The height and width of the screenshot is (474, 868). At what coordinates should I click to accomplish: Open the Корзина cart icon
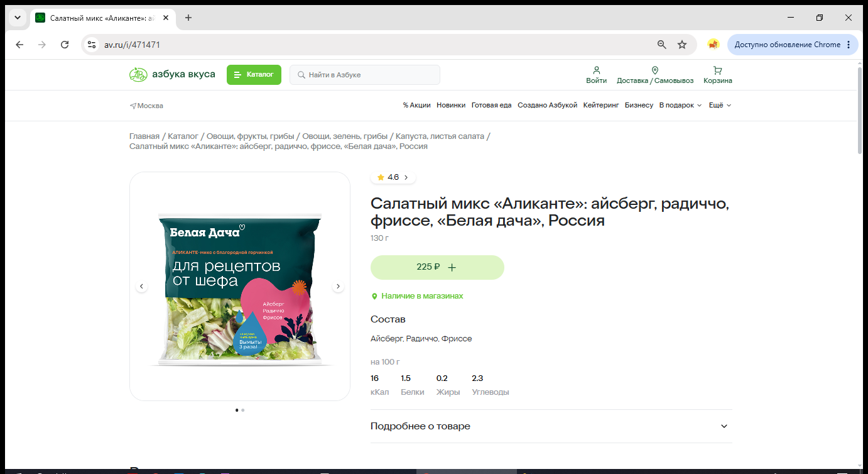point(718,75)
